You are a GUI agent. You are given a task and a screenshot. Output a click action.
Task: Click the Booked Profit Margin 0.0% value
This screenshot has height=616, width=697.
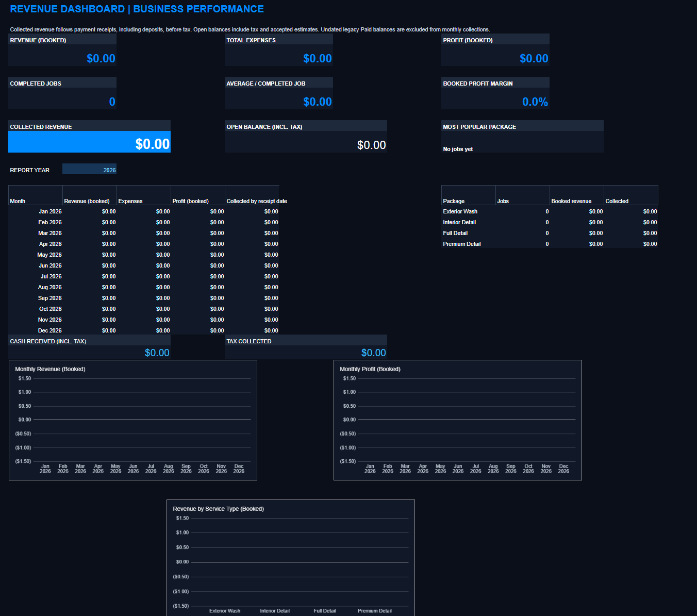coord(535,102)
